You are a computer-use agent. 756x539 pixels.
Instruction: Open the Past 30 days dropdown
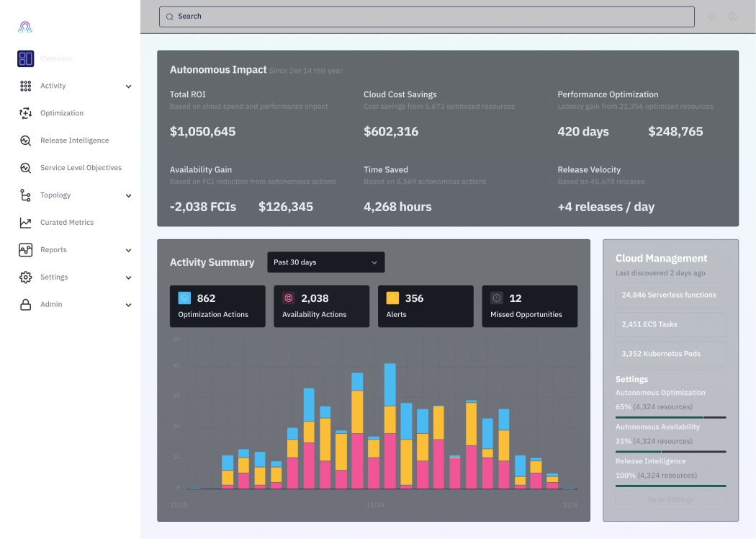click(325, 262)
